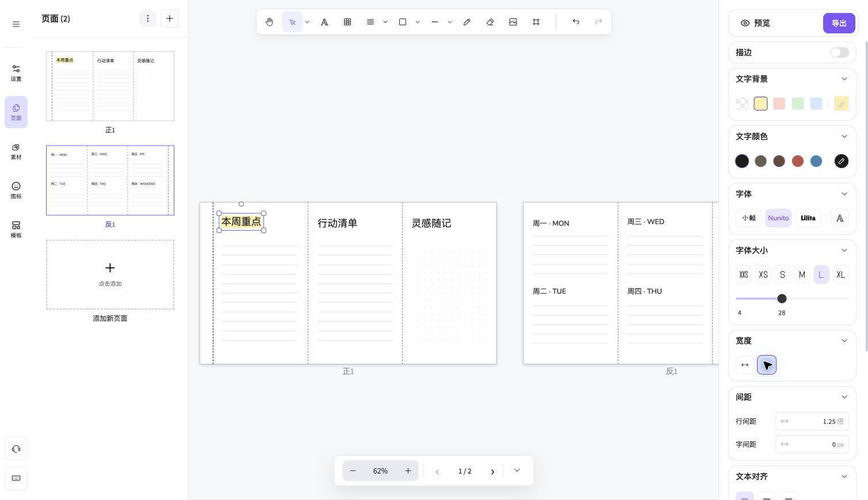
Task: Expand the zoom bar chevron
Action: pos(517,471)
